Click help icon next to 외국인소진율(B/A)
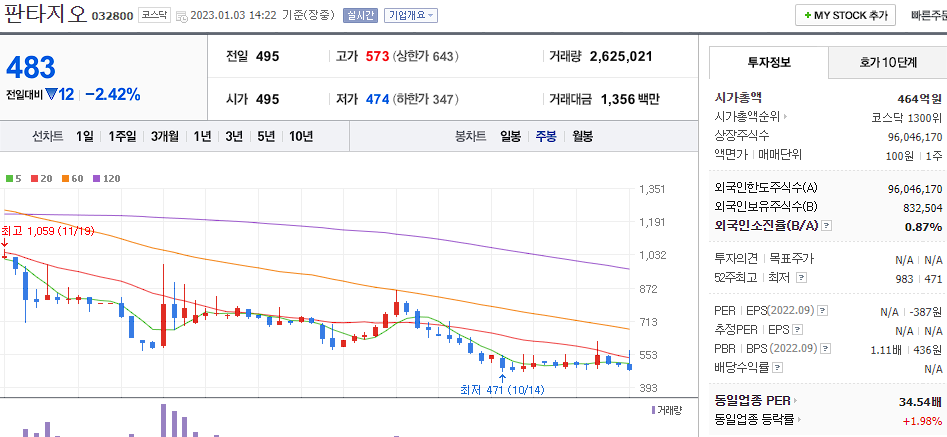 click(x=827, y=226)
